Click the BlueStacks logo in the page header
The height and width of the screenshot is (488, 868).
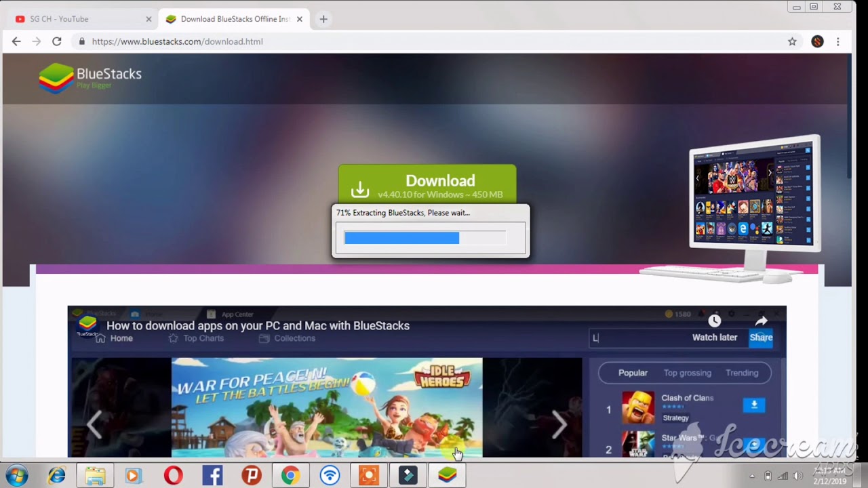tap(90, 78)
